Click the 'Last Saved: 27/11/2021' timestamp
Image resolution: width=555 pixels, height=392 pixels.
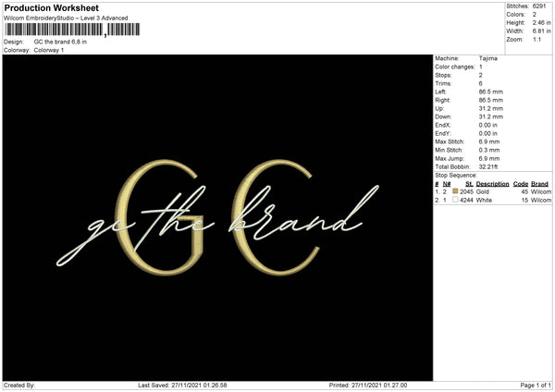pyautogui.click(x=182, y=386)
